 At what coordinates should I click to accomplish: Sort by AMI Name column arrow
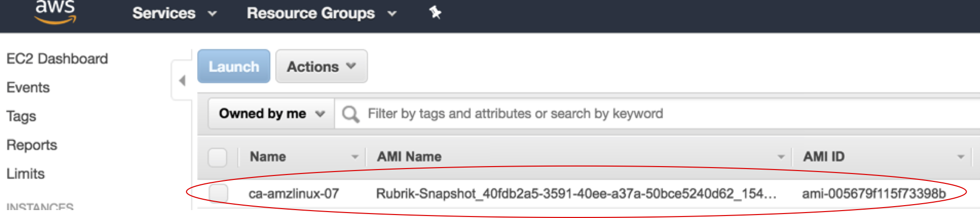click(x=781, y=157)
